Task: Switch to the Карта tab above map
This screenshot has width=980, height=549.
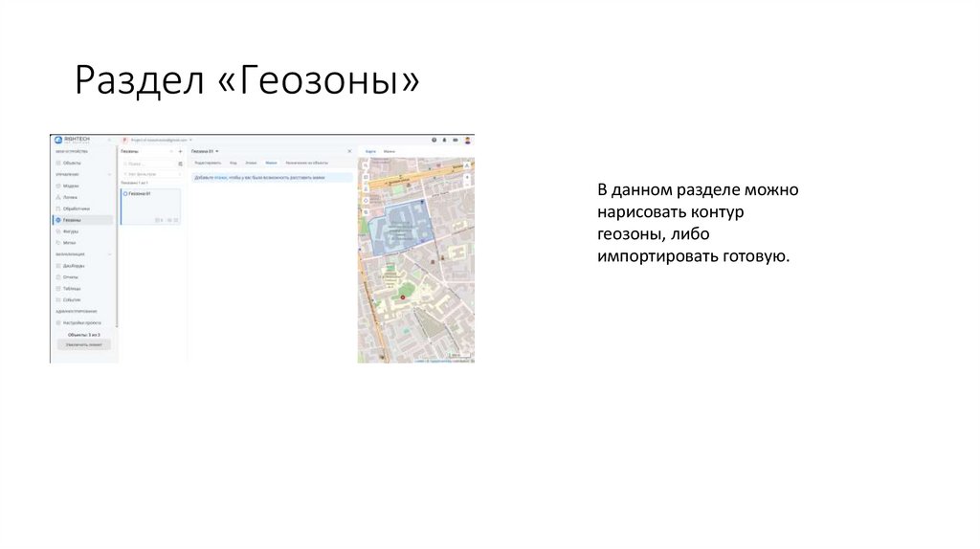Action: click(x=370, y=152)
